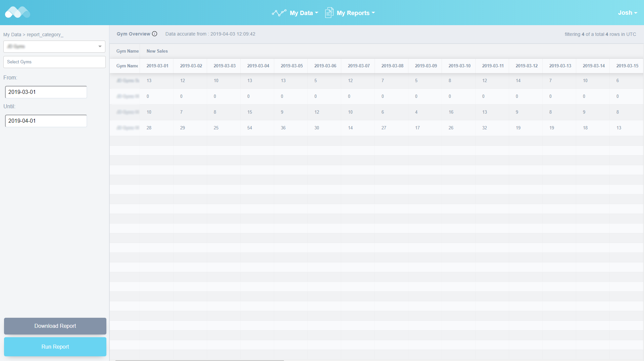Click the Run Report button
Viewport: 644px width, 361px height.
click(55, 347)
